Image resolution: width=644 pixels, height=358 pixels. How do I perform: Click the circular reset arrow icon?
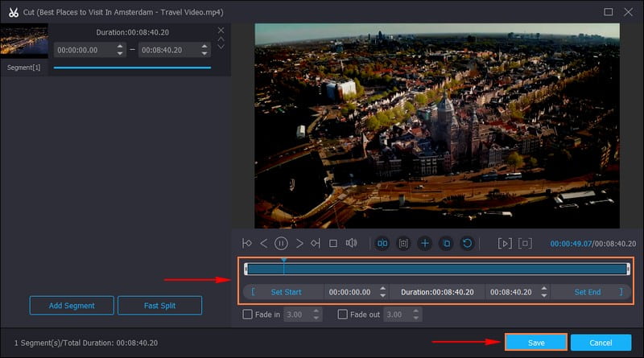467,243
